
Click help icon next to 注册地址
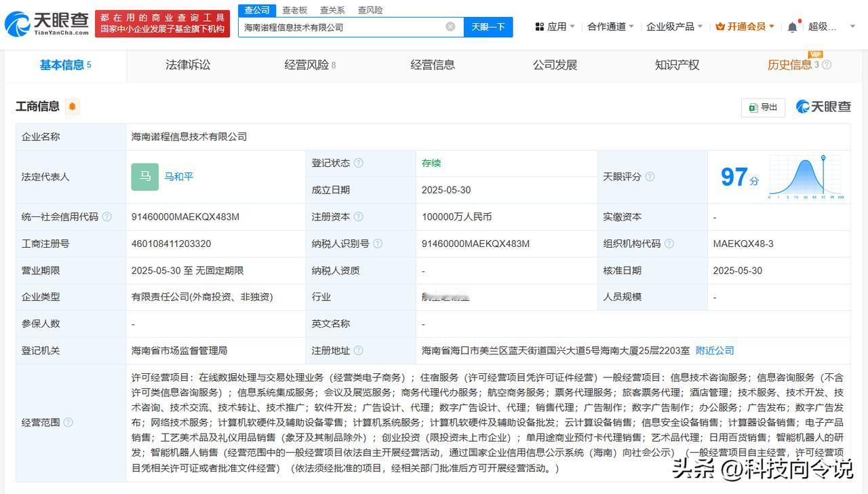[x=358, y=351]
